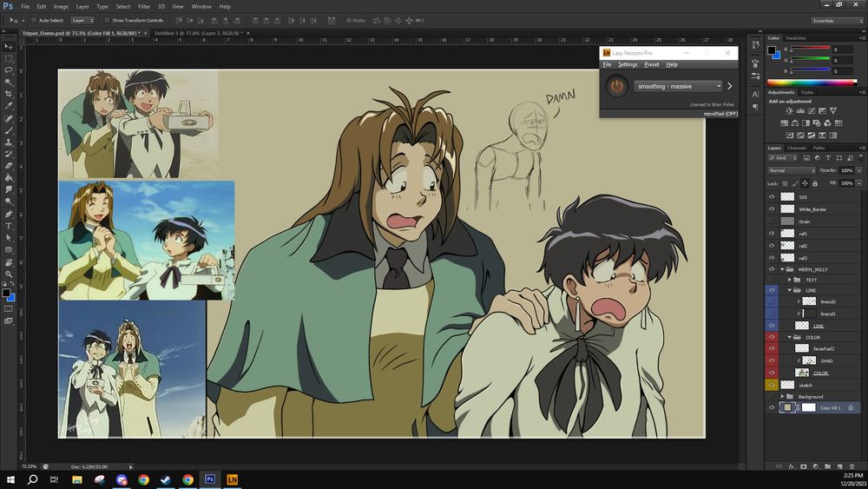
Task: Hide the White_Border layer
Action: click(x=771, y=208)
